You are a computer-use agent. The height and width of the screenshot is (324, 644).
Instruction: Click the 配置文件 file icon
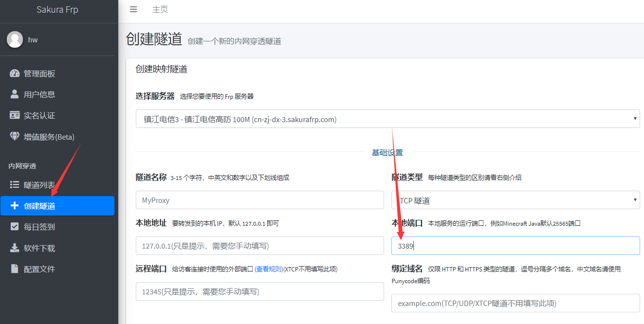coord(15,269)
